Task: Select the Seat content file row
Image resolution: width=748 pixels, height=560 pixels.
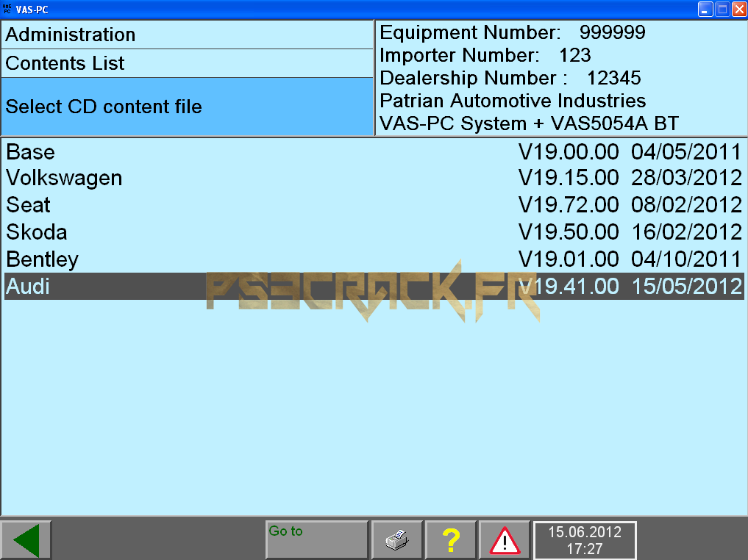Action: [374, 205]
